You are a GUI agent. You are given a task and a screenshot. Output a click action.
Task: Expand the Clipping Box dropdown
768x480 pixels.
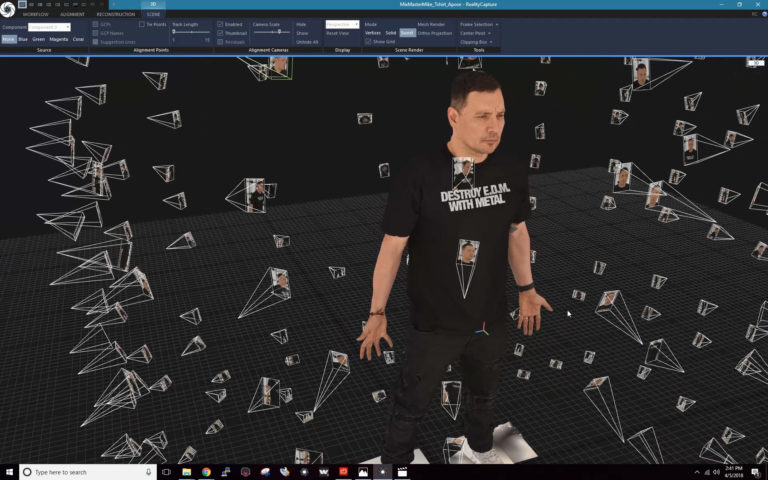tap(476, 42)
